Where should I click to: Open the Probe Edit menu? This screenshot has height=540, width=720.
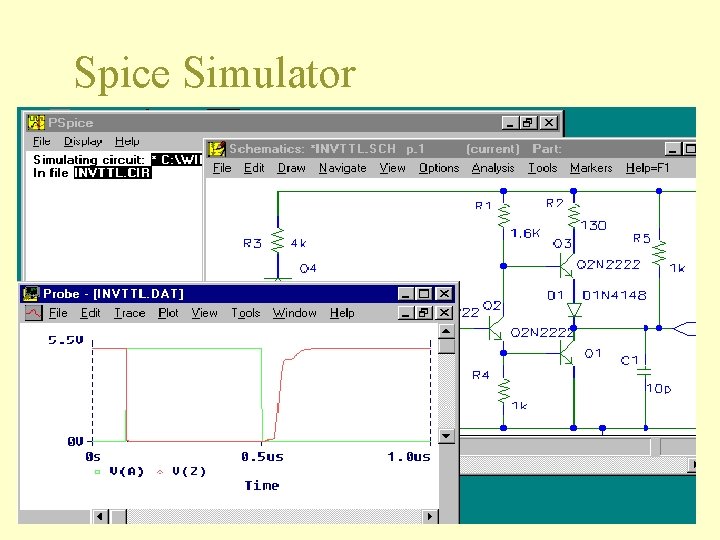(90, 313)
